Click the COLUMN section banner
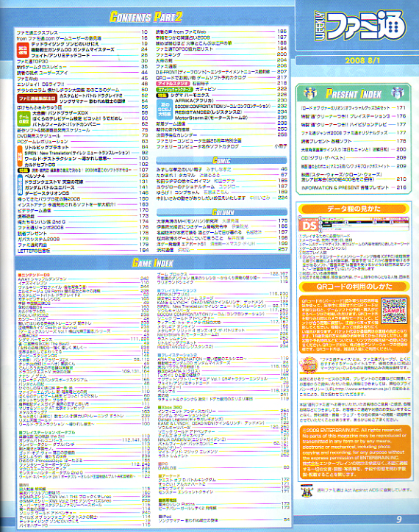This screenshot has height=532, width=419. [222, 212]
